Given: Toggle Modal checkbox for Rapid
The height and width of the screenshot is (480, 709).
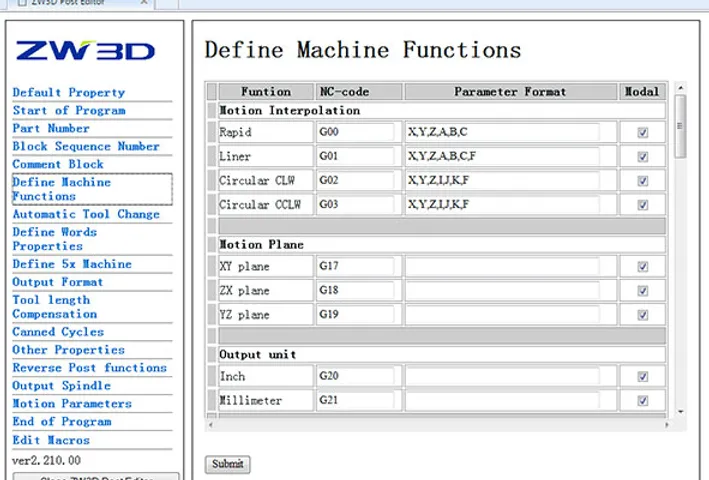Looking at the screenshot, I should click(643, 132).
